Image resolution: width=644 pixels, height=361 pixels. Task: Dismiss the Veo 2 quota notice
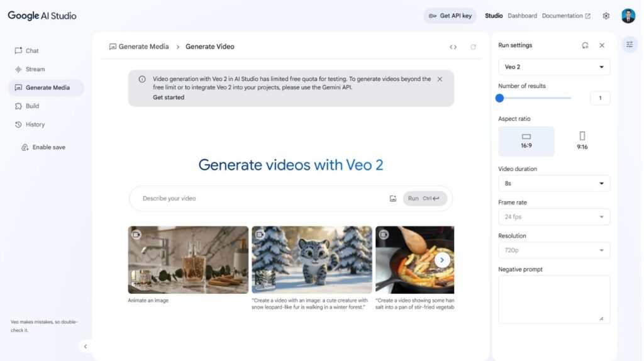440,79
